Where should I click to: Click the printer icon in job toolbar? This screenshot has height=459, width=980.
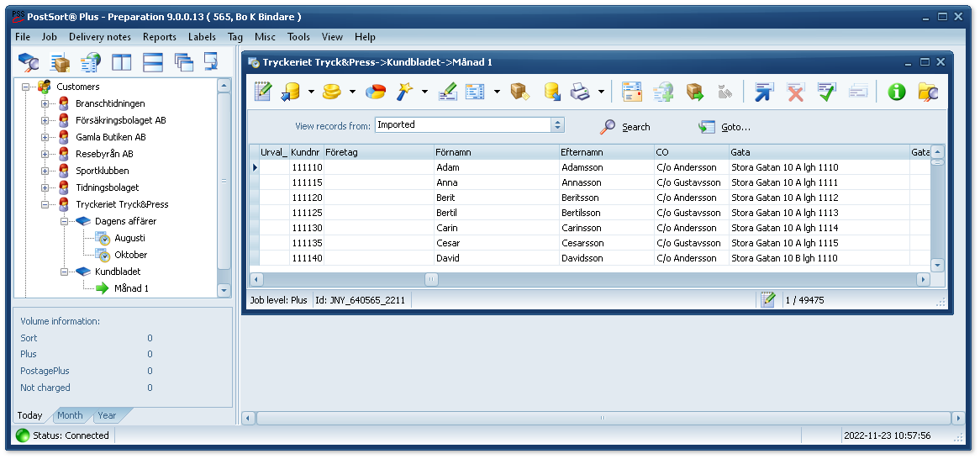coord(580,92)
